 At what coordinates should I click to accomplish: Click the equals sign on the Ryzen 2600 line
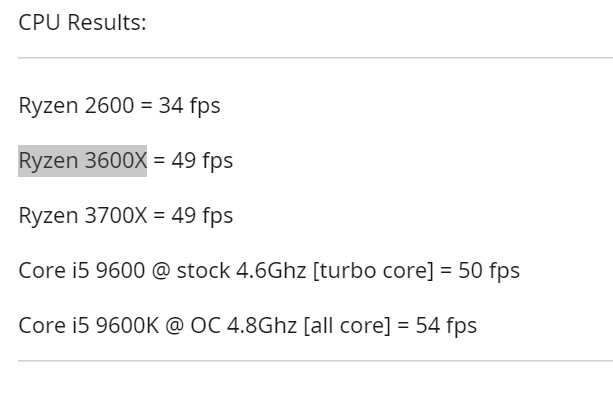pyautogui.click(x=147, y=106)
